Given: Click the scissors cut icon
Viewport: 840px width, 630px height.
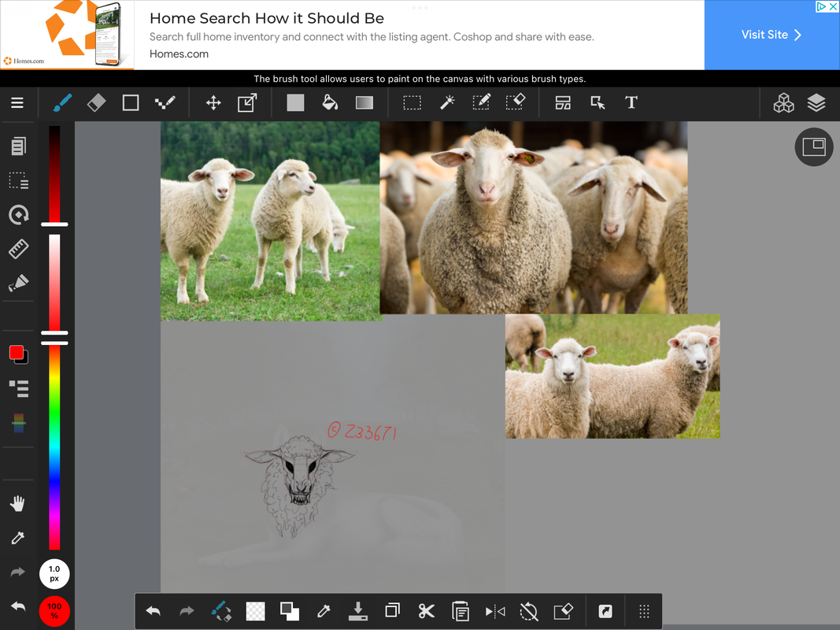Looking at the screenshot, I should click(427, 611).
